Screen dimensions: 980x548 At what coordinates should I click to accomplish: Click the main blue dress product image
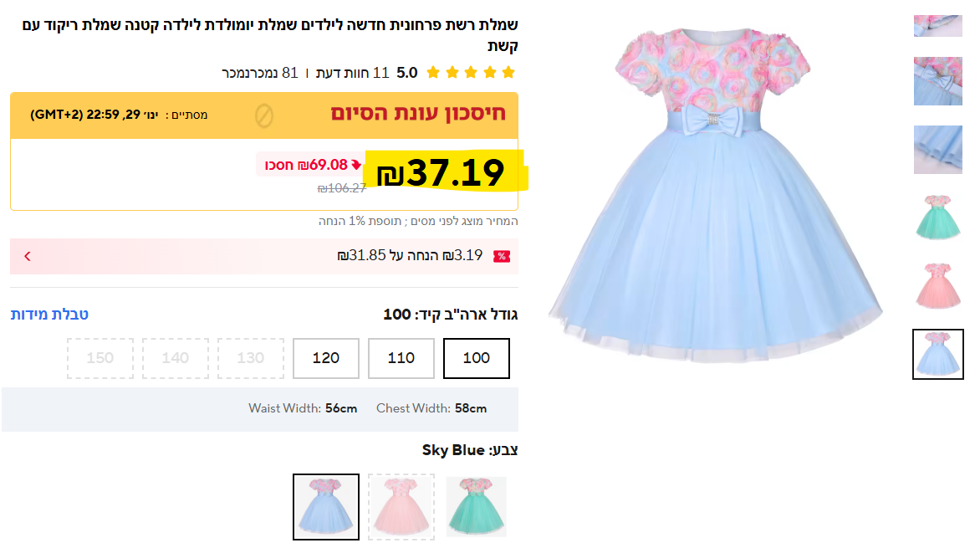click(715, 195)
